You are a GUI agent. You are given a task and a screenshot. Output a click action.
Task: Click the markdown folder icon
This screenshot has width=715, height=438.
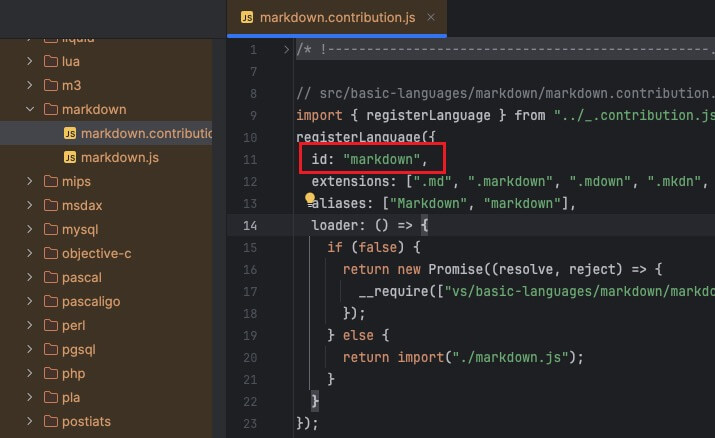51,109
